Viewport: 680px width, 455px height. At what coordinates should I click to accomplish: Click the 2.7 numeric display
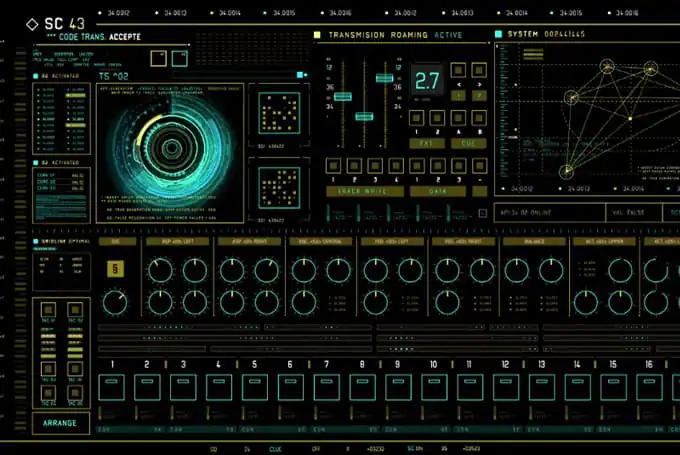427,81
